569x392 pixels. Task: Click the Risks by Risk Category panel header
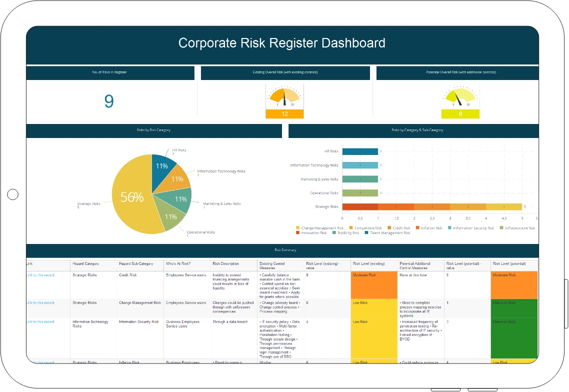pyautogui.click(x=154, y=130)
